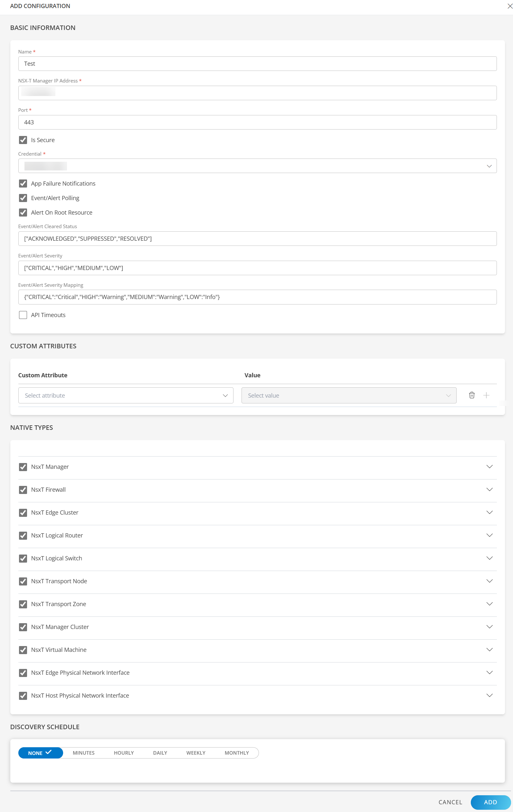Screen dimensions: 513x812
Task: Uncheck the NsxT Edge Cluster native type
Action: point(23,513)
